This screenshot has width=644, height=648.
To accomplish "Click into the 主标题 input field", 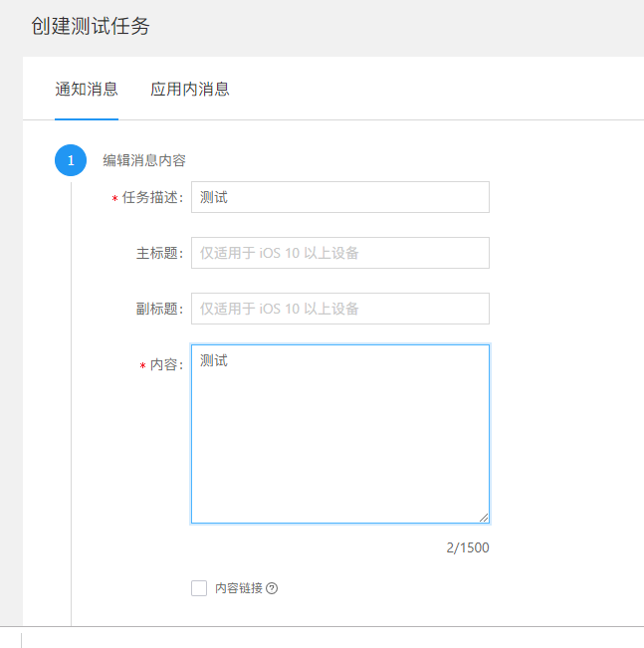I will point(340,253).
